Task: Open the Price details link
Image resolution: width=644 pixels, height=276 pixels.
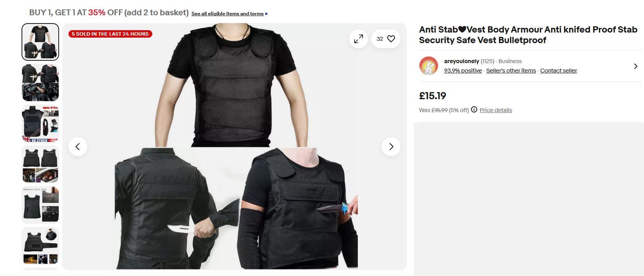Action: pos(496,110)
